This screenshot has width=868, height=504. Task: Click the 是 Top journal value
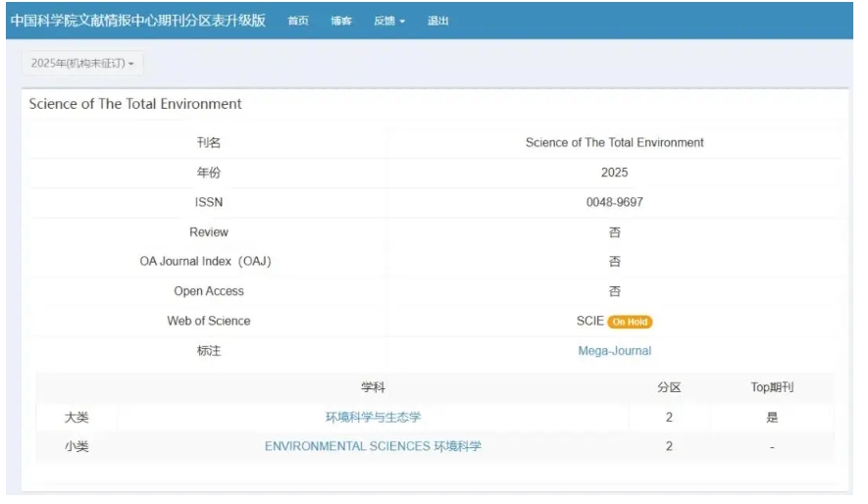[x=772, y=417]
